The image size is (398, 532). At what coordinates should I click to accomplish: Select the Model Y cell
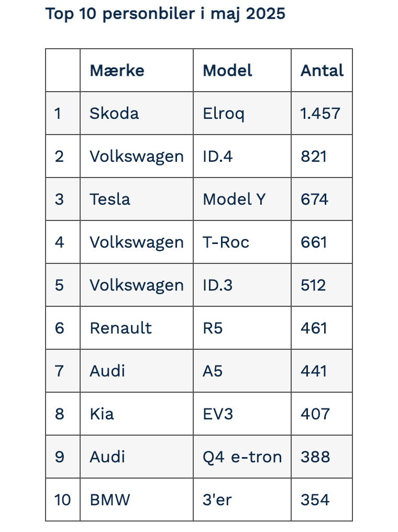pyautogui.click(x=234, y=199)
